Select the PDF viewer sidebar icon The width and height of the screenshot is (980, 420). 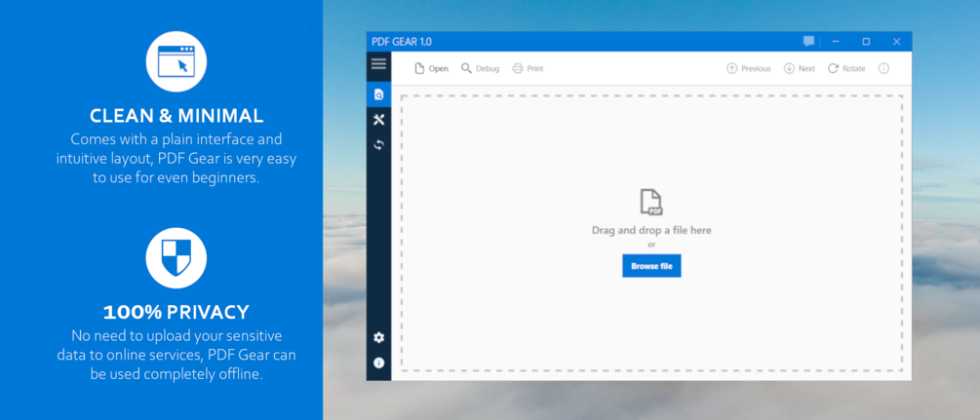pyautogui.click(x=378, y=95)
